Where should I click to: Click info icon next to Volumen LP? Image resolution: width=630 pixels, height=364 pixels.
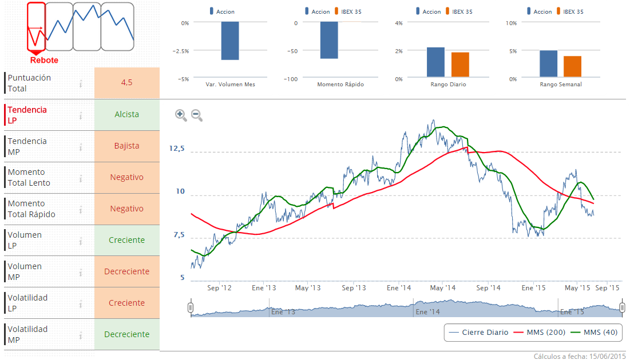pyautogui.click(x=81, y=241)
